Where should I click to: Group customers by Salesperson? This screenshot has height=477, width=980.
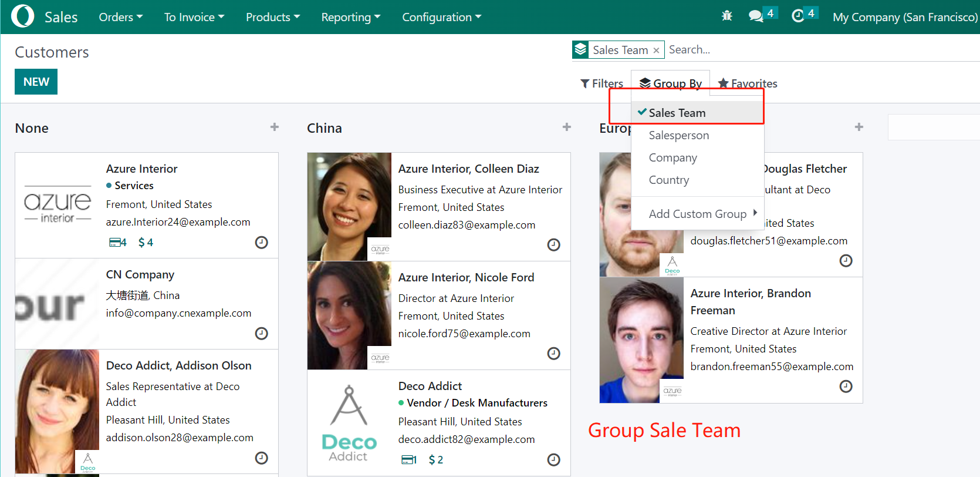698,135
